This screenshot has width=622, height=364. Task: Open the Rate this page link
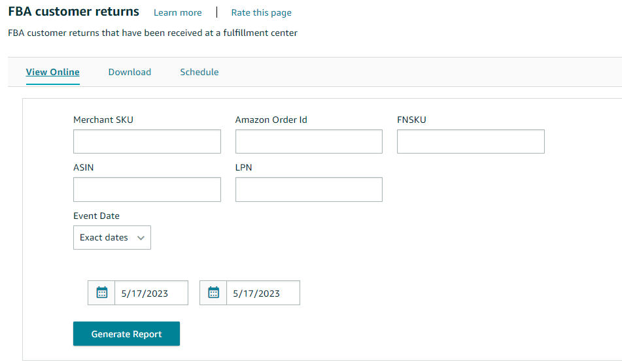click(262, 12)
